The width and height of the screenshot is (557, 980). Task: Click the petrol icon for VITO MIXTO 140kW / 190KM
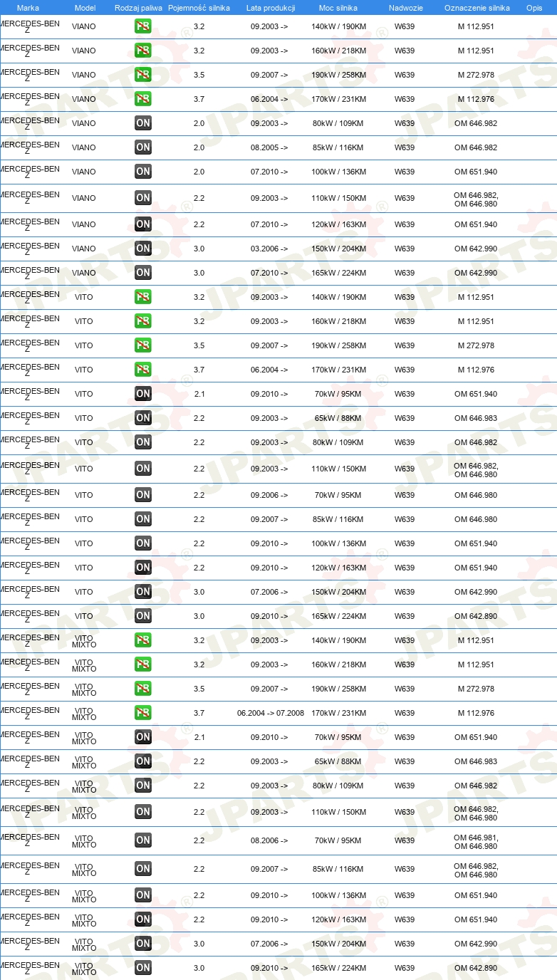coord(143,640)
